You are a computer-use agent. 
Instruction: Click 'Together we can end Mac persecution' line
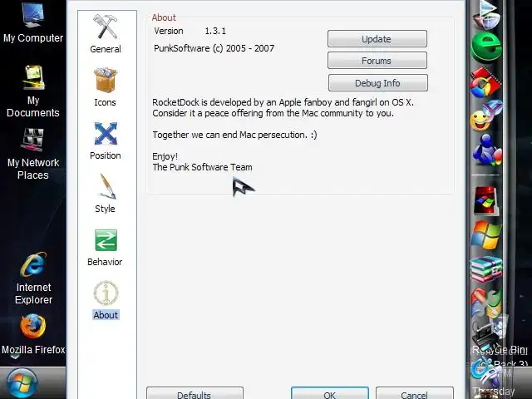tap(234, 135)
